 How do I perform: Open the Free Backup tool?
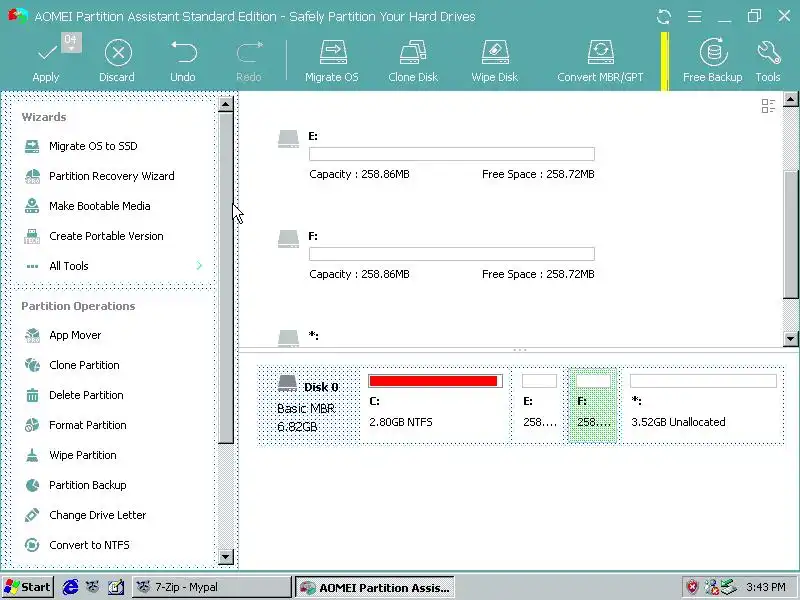(713, 61)
